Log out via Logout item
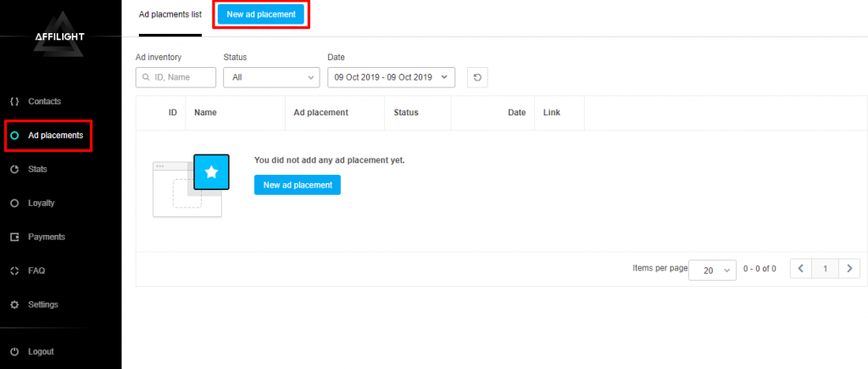Viewport: 868px width, 369px height. (41, 351)
